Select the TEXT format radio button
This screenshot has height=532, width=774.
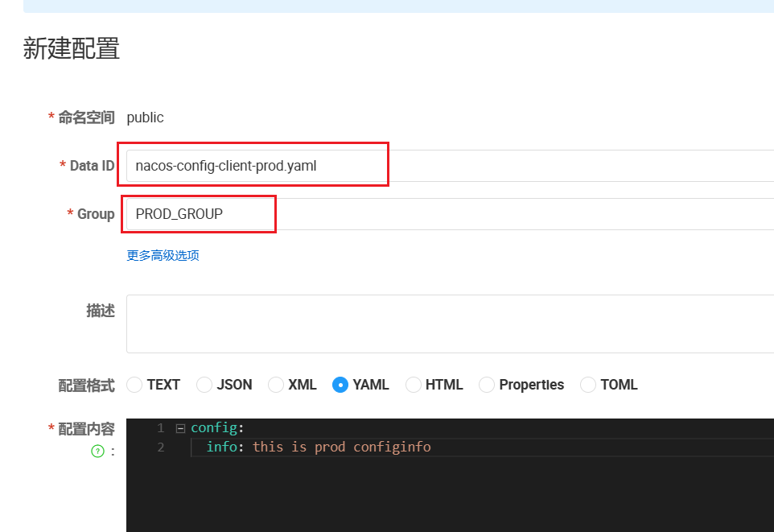click(134, 384)
